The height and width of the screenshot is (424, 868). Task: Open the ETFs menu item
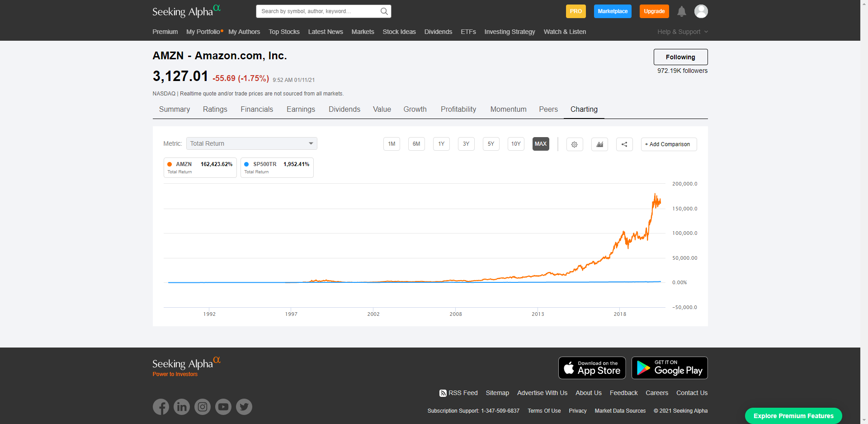tap(468, 32)
